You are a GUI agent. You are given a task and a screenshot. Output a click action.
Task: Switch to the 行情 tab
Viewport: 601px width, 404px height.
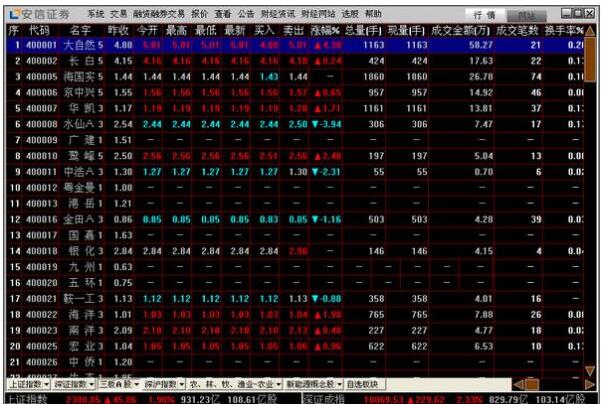484,15
